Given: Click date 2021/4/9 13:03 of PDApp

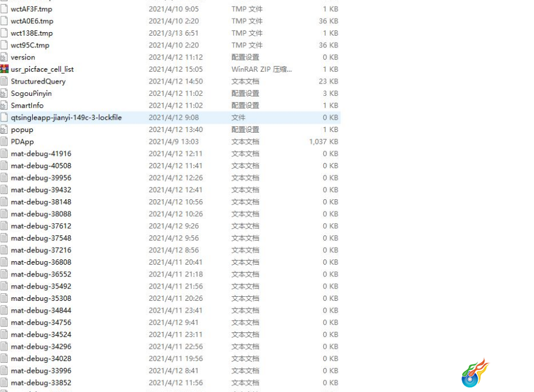Looking at the screenshot, I should (174, 141).
